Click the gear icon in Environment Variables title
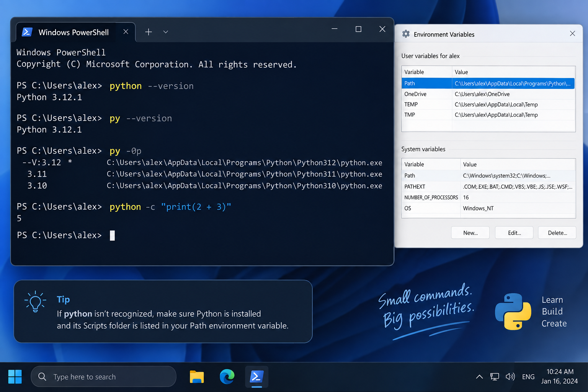The height and width of the screenshot is (392, 588). (406, 34)
